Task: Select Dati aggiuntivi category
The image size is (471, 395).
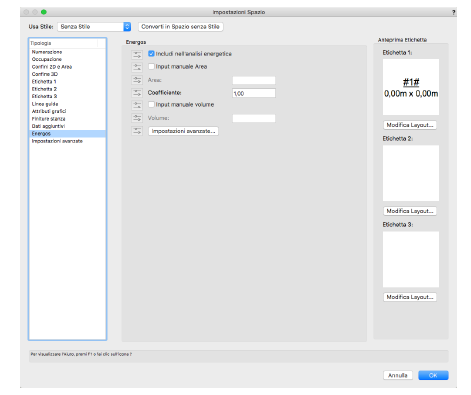Action: point(67,126)
